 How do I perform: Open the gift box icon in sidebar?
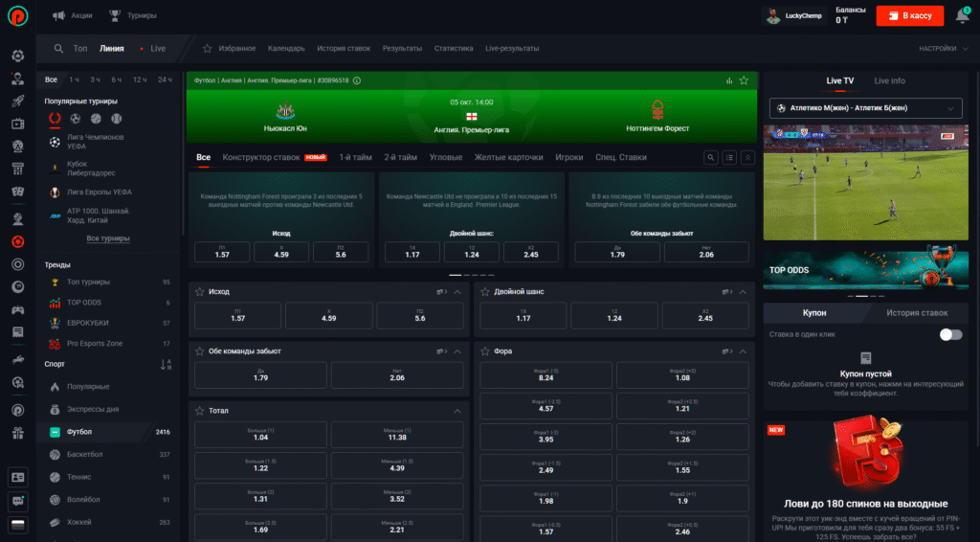[x=17, y=432]
